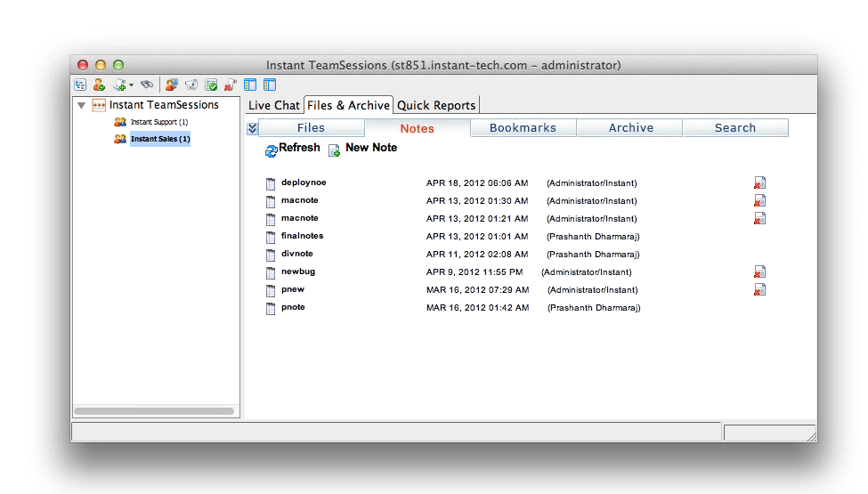The image size is (868, 494).
Task: Click the add user toolbar icon
Action: click(99, 85)
